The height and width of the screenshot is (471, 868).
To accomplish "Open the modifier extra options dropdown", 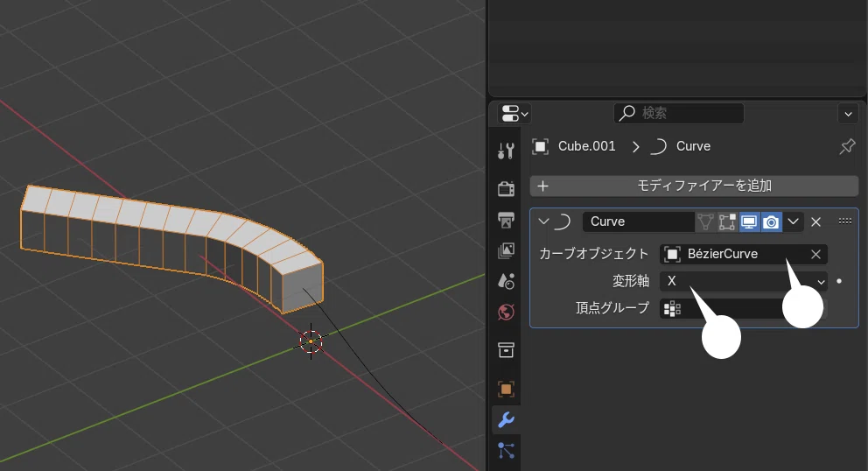I will (x=794, y=221).
